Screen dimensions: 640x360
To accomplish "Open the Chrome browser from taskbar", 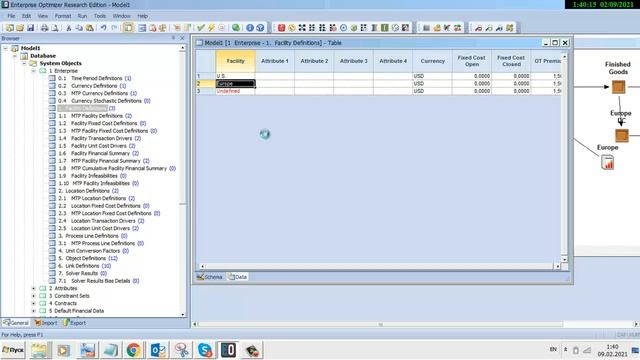I will click(133, 350).
